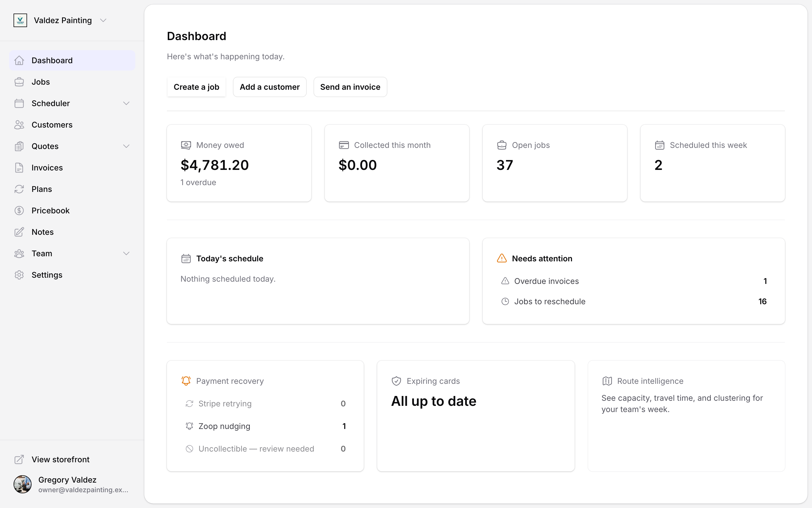Click the Create a job button
This screenshot has width=812, height=508.
tap(196, 87)
